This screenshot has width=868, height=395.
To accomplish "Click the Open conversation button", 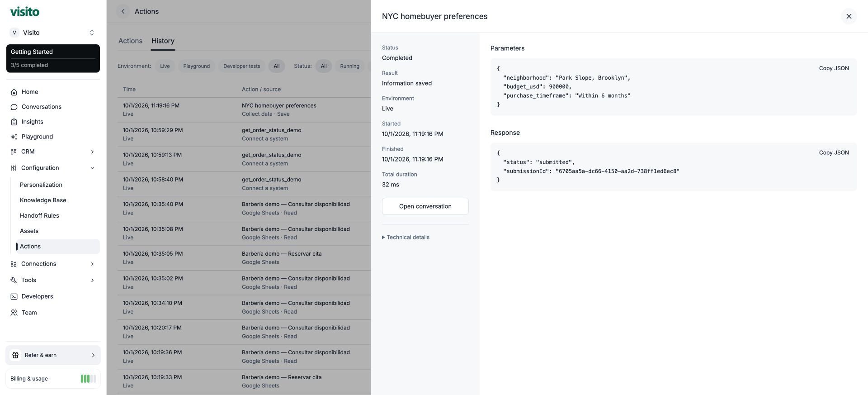I will 425,206.
